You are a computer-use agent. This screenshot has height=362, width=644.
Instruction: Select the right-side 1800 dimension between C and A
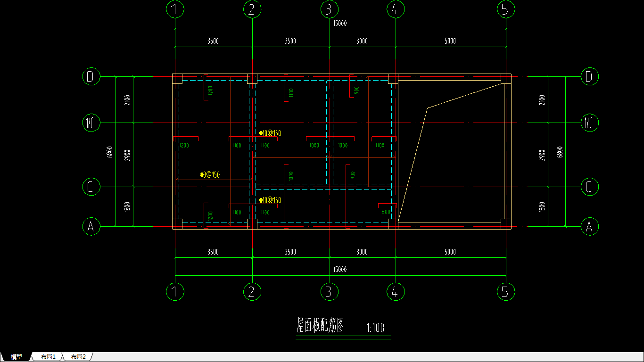pos(542,207)
